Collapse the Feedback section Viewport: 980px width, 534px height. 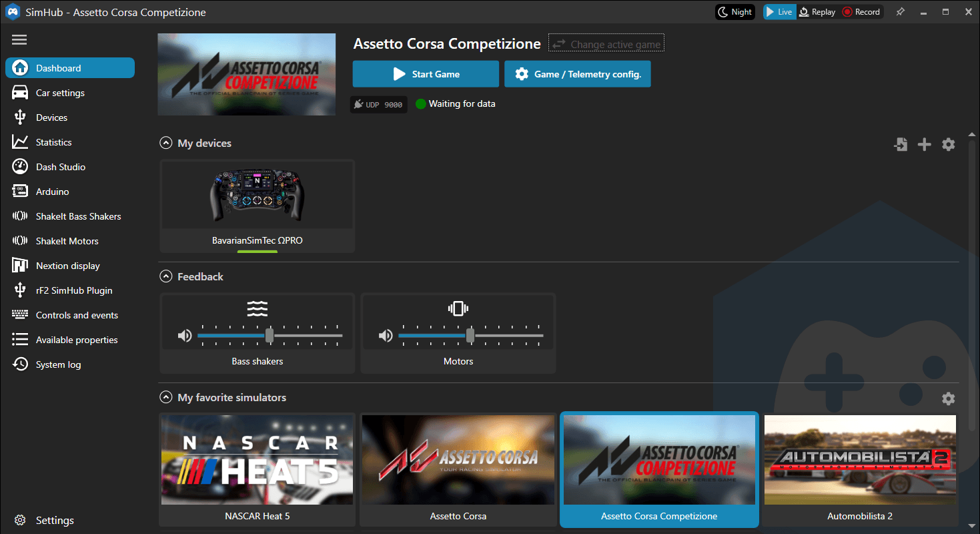point(165,276)
